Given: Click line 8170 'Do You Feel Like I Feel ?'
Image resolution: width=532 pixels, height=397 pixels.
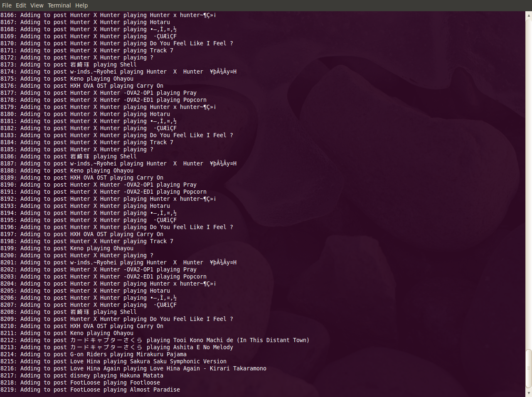Looking at the screenshot, I should coord(192,44).
